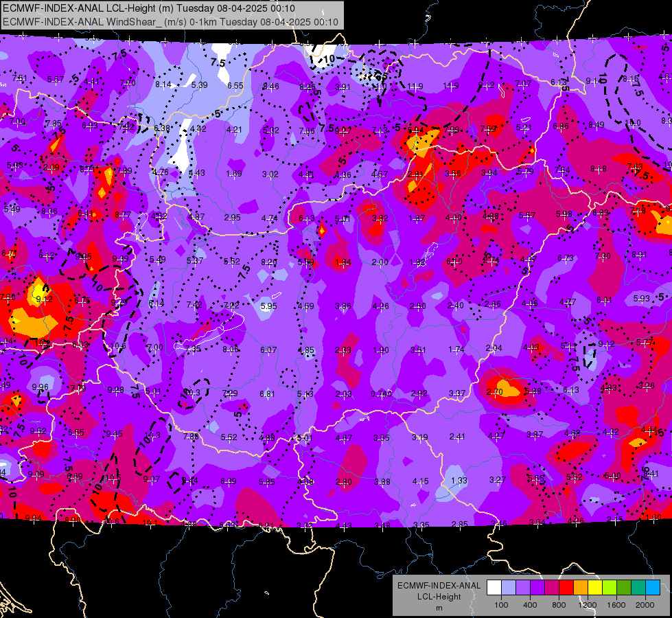
Task: Click the dark green legend swatch
Action: point(624,587)
